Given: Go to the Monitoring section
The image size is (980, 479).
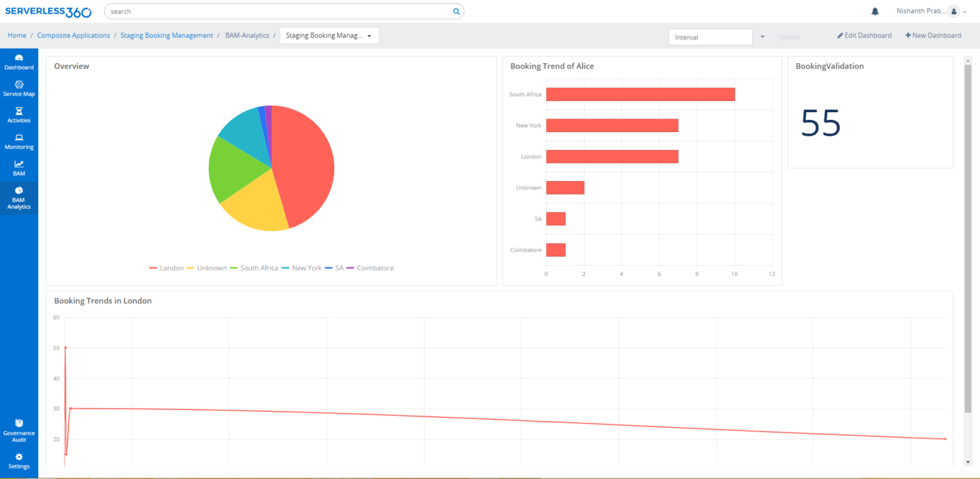Looking at the screenshot, I should (19, 142).
